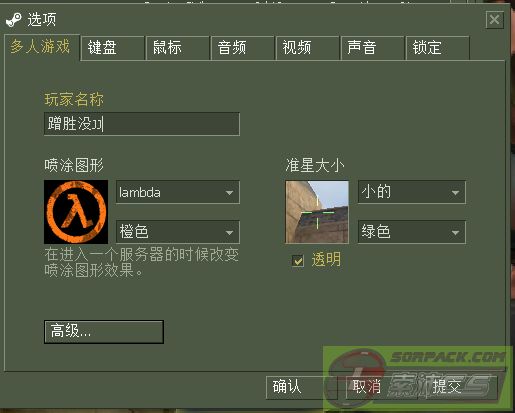The width and height of the screenshot is (515, 413).
Task: Switch to the 键盘 tab
Action: (x=113, y=48)
